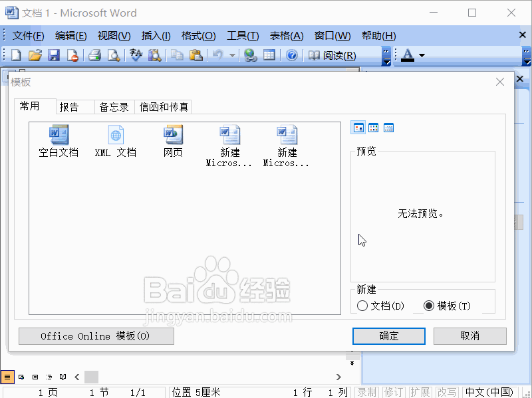
Task: Run spelling and grammar check
Action: 136,55
